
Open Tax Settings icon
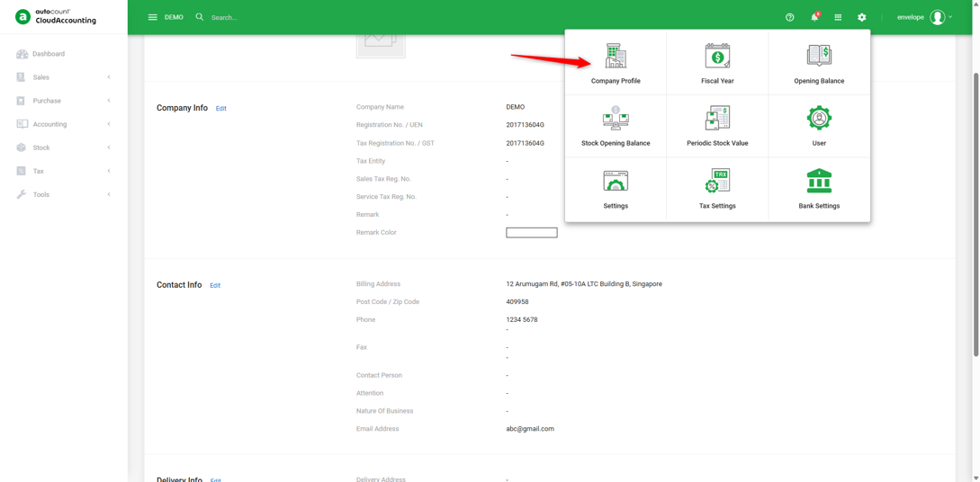tap(717, 181)
